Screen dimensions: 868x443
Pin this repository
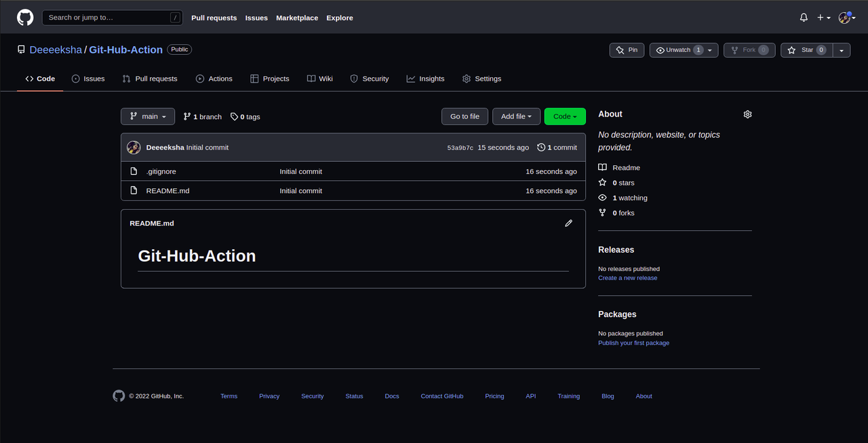[627, 50]
